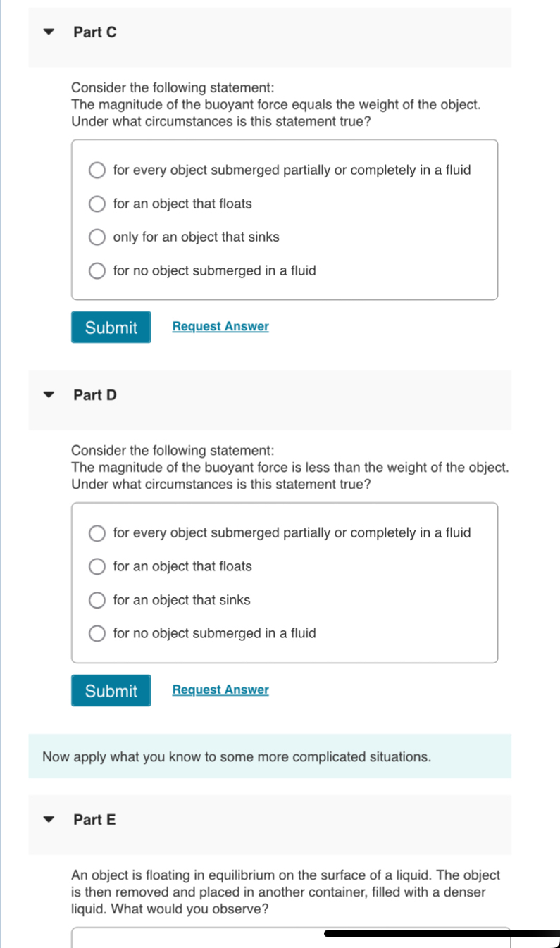Collapse the Part C section

[x=48, y=31]
